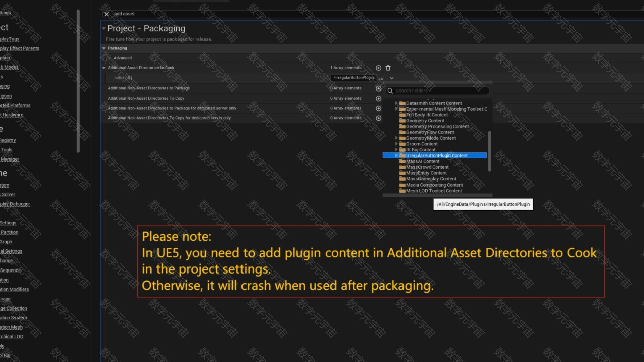Select the MassAI Content folder icon

click(403, 161)
